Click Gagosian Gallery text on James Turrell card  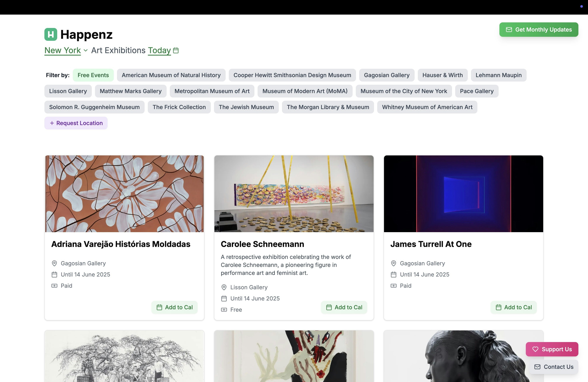coord(422,263)
